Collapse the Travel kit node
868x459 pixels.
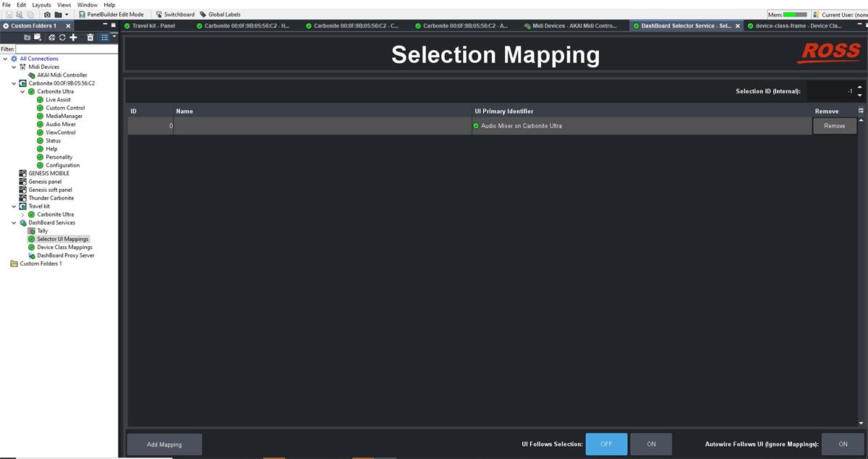point(14,206)
